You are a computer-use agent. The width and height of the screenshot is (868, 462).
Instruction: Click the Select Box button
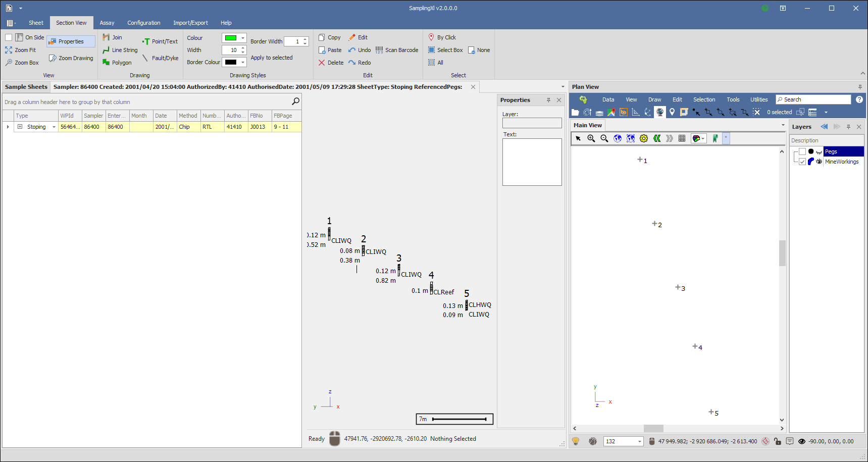(x=445, y=50)
